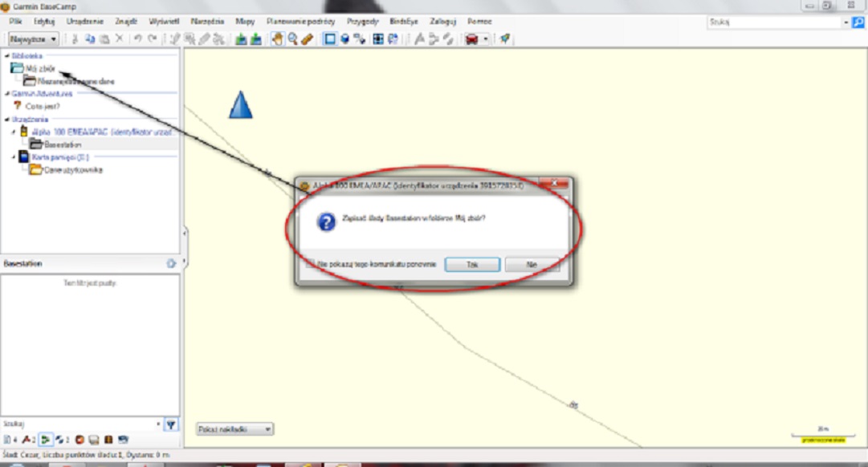Click the filter funnel icon

coord(171,425)
